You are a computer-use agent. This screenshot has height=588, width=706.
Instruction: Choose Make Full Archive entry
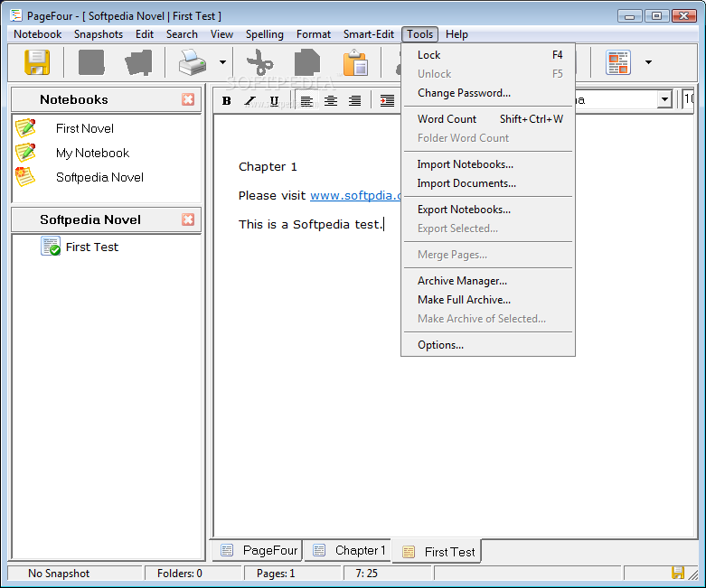(488, 300)
